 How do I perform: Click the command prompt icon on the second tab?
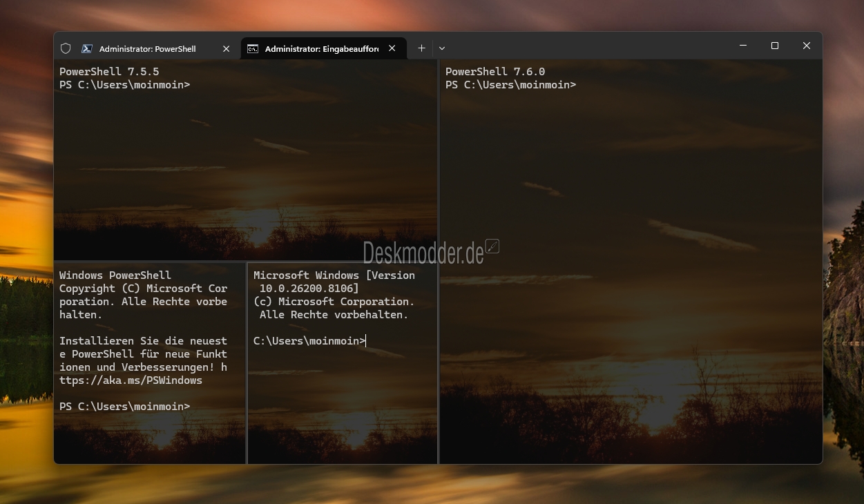[253, 48]
